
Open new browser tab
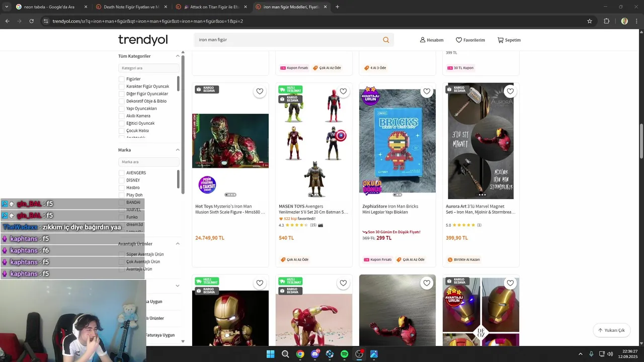337,7
